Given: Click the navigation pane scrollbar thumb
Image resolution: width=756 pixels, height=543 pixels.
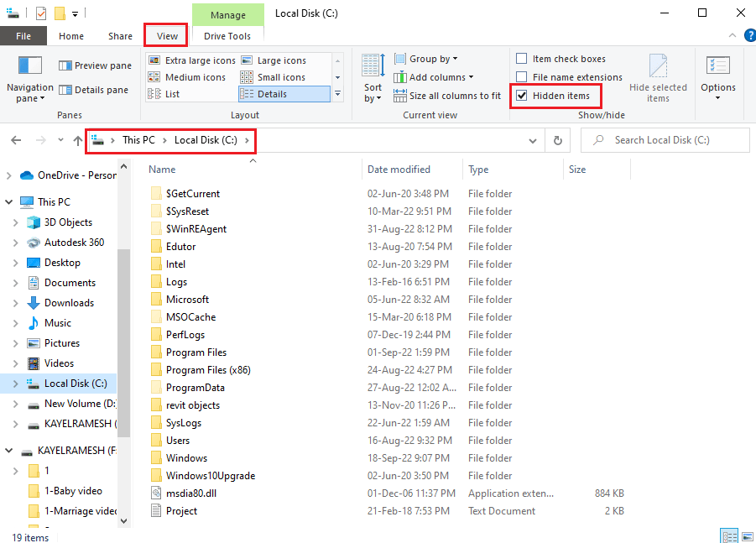Looking at the screenshot, I should click(123, 343).
